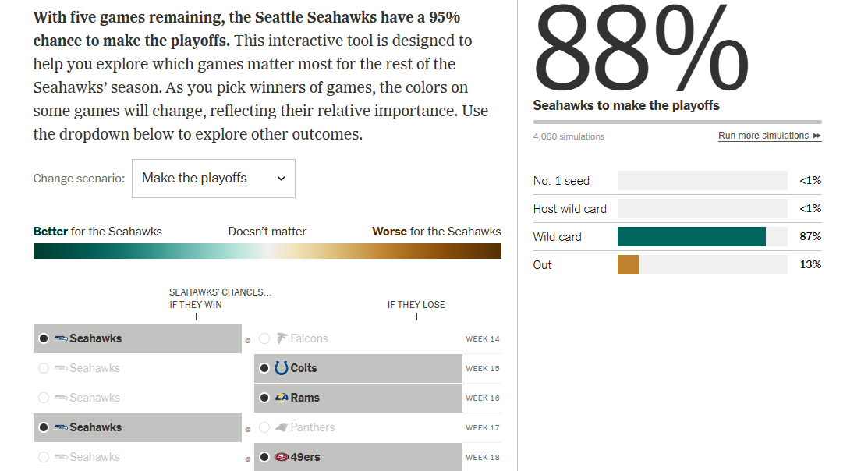The width and height of the screenshot is (868, 471).
Task: Select the Falcons radio button for Week 14
Action: tap(264, 338)
